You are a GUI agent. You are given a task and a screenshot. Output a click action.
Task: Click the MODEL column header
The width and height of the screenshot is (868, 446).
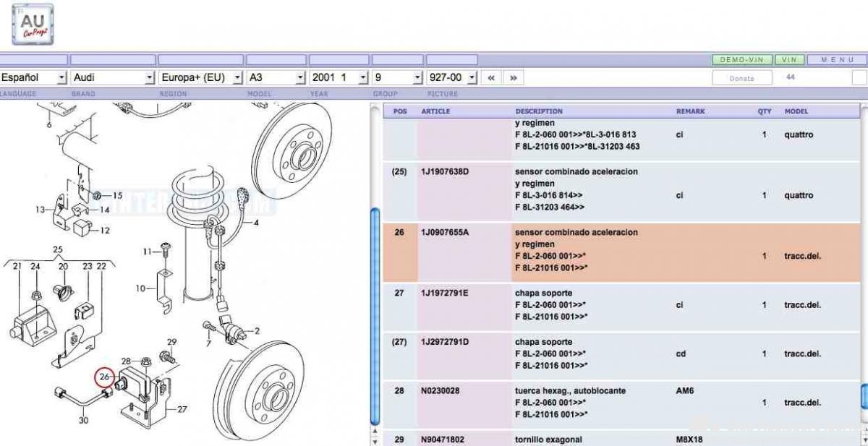[x=796, y=111]
